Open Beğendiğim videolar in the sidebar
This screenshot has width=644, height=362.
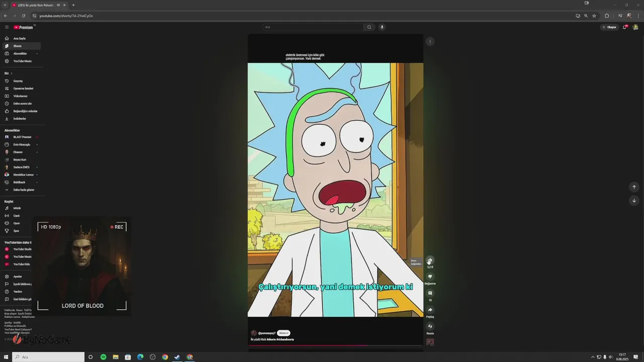coord(22,111)
